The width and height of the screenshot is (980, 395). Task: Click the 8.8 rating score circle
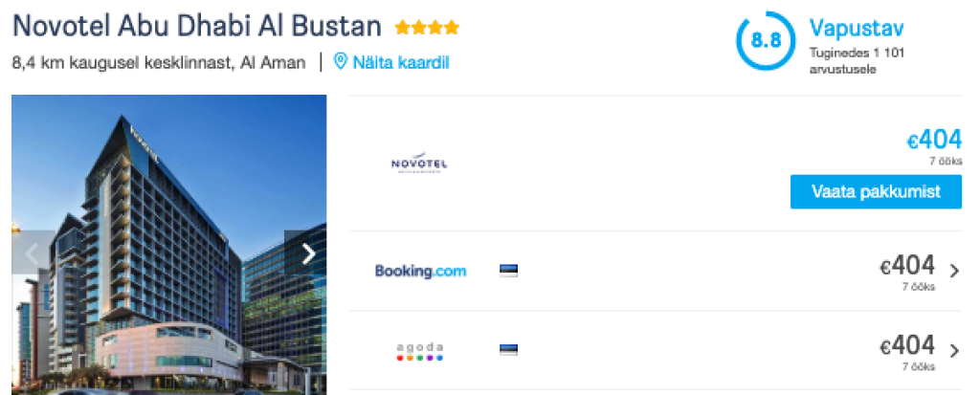point(764,40)
